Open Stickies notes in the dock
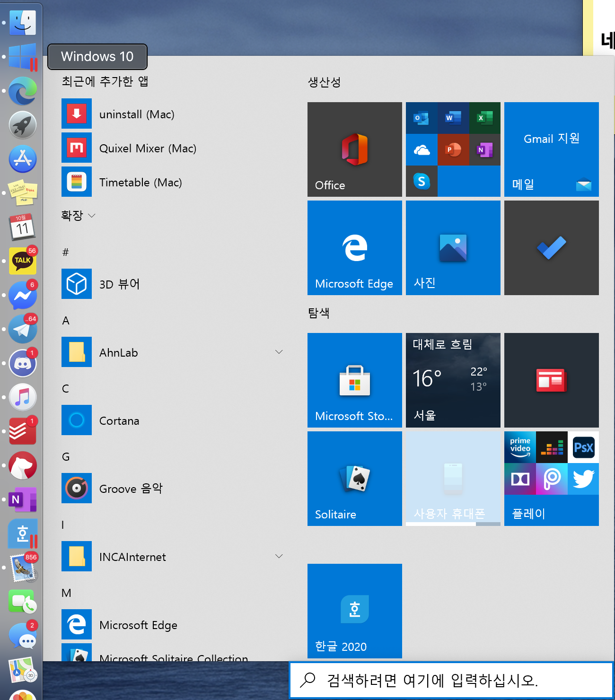 tap(22, 193)
